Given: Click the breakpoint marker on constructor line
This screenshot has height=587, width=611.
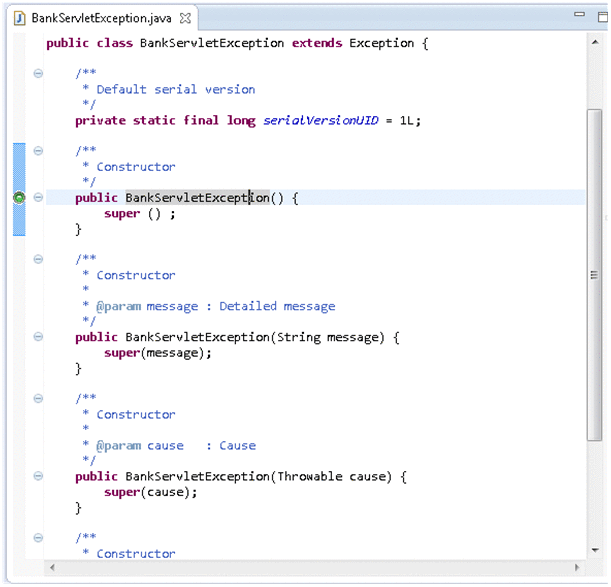Looking at the screenshot, I should coord(19,198).
